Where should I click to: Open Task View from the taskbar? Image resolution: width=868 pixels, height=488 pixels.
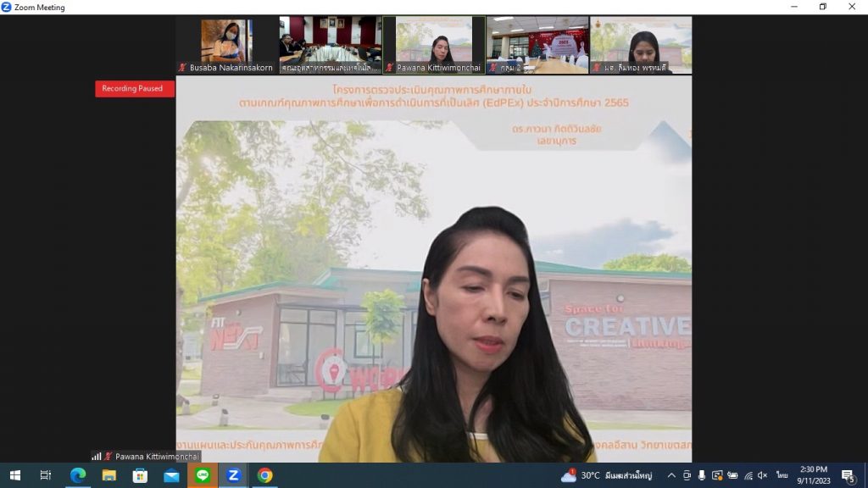46,475
